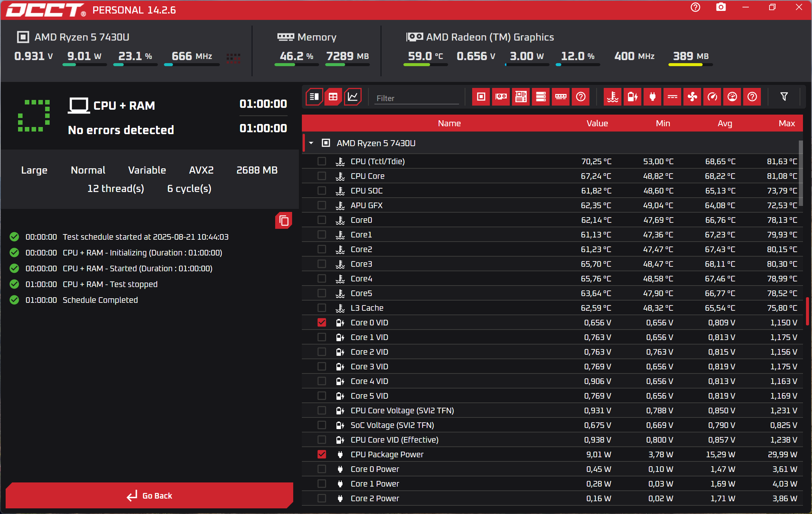Screen dimensions: 812x514
Task: Click the funnel filter icon
Action: [x=784, y=97]
